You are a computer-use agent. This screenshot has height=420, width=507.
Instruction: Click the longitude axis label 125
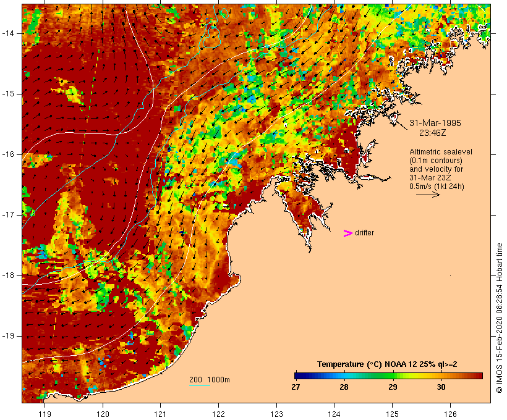393,414
